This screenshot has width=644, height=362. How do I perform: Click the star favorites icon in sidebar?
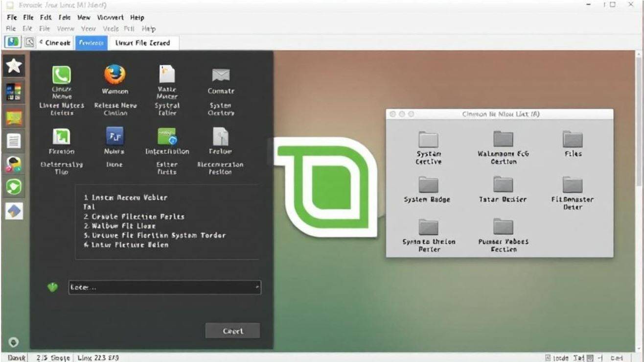[x=14, y=65]
